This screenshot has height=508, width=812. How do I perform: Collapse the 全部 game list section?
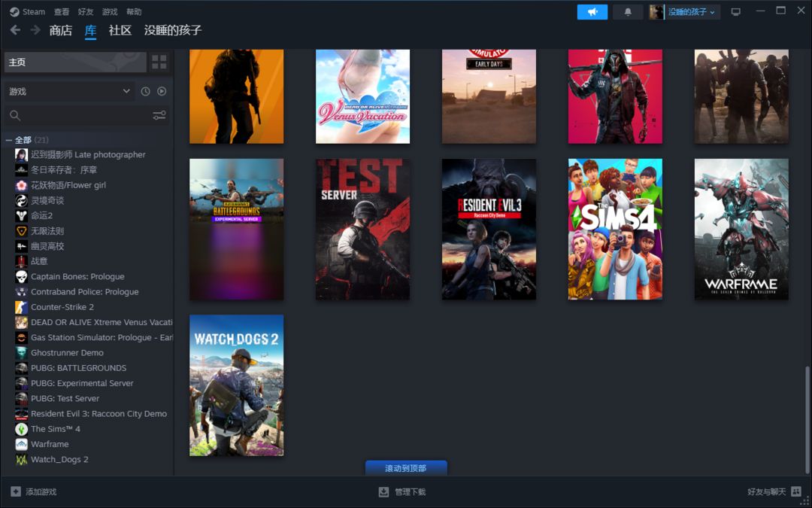point(9,140)
